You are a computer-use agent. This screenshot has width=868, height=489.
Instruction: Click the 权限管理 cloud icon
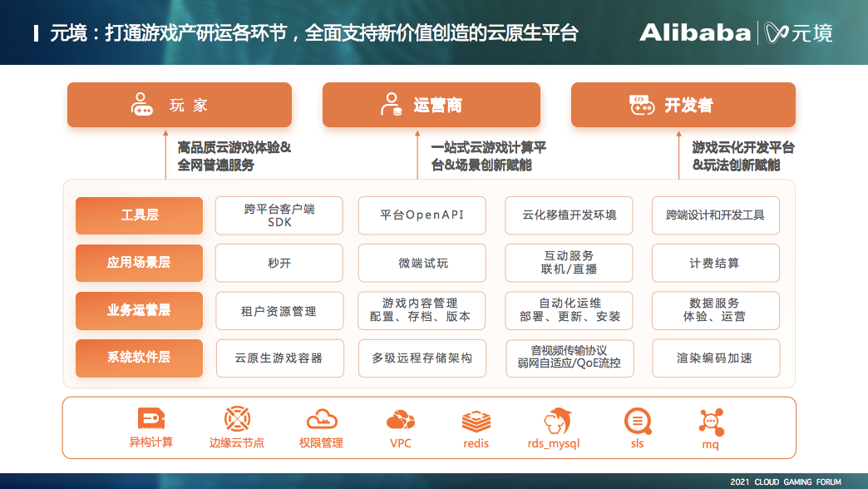[322, 420]
